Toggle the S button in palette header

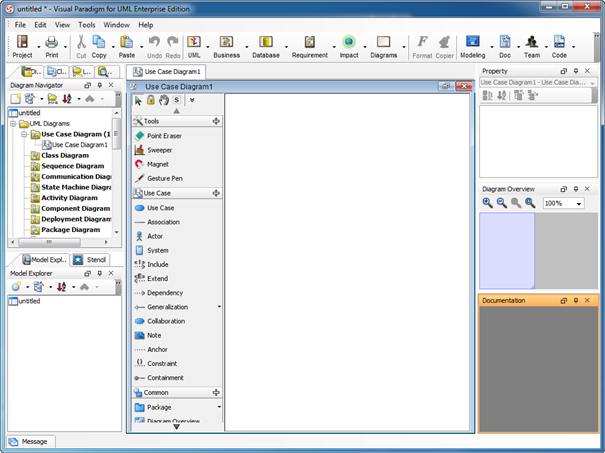[x=176, y=100]
